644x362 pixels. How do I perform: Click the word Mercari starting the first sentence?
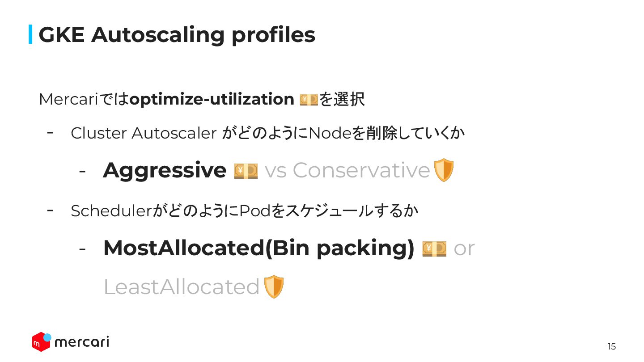pyautogui.click(x=68, y=100)
